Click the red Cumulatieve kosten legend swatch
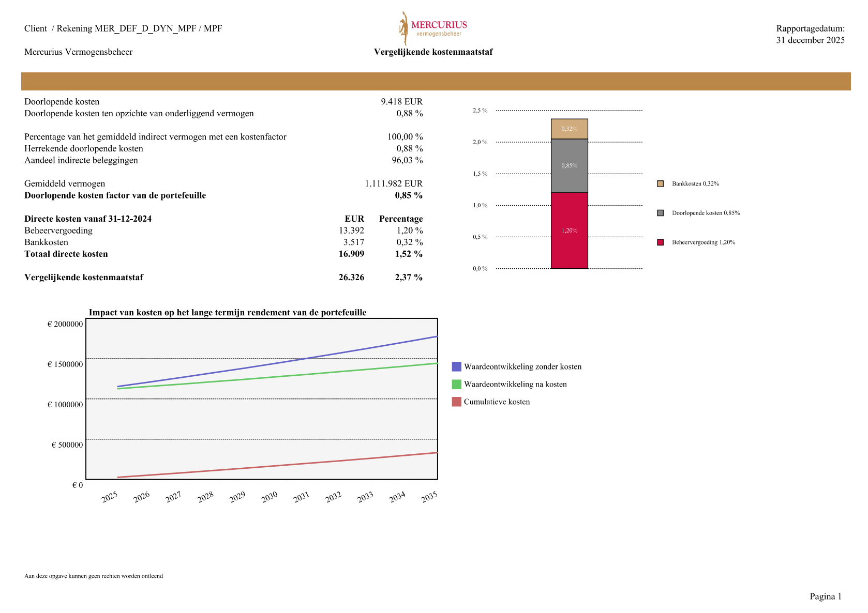The image size is (868, 613). click(456, 402)
